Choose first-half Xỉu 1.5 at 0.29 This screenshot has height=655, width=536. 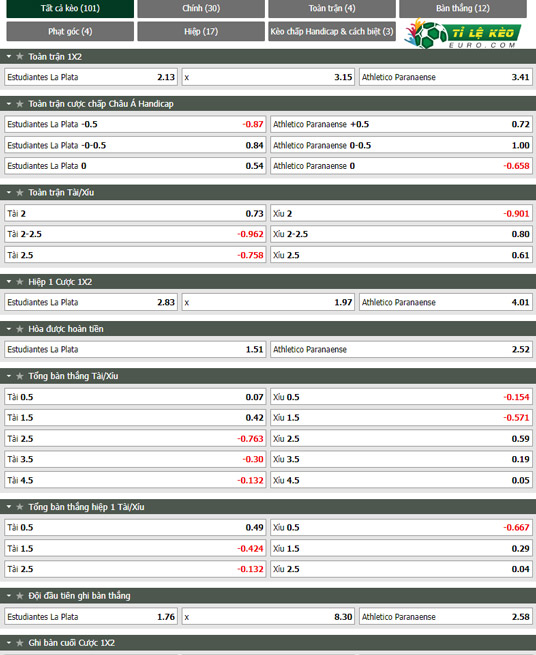click(x=401, y=548)
